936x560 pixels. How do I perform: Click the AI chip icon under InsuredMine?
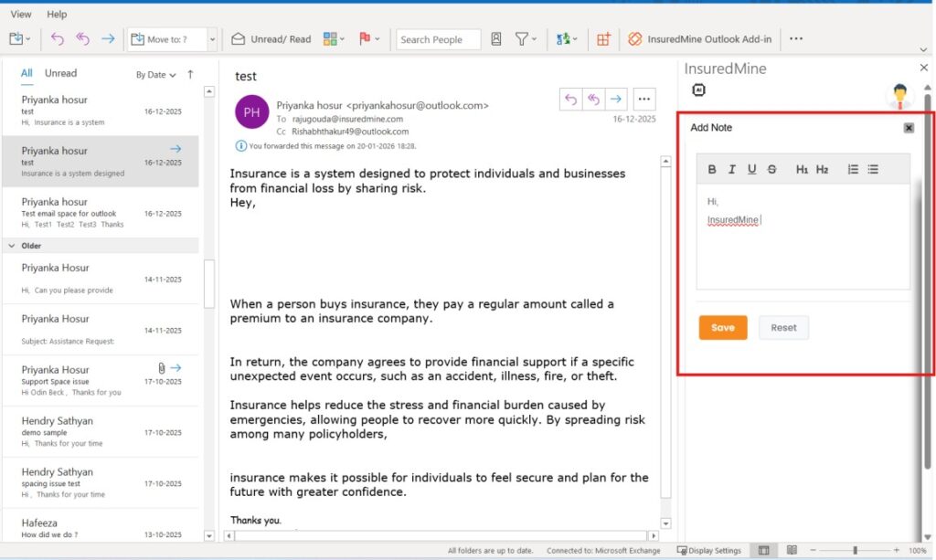tap(699, 90)
